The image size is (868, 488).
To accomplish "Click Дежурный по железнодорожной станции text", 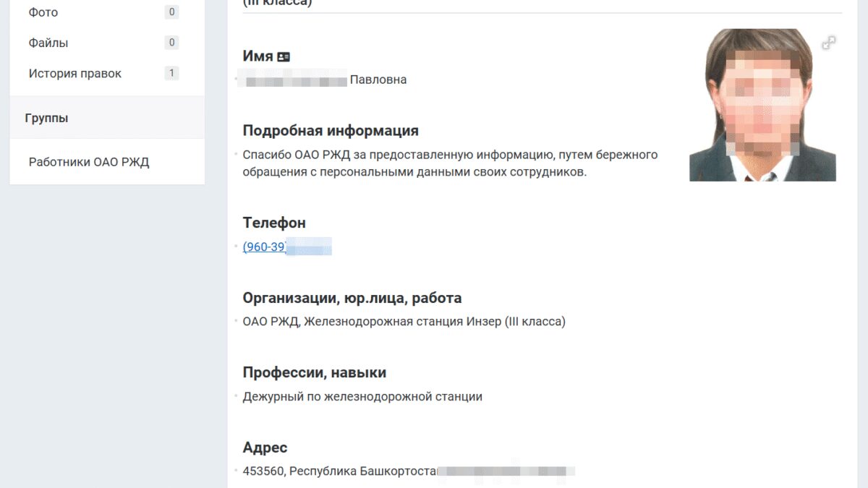I will [362, 396].
